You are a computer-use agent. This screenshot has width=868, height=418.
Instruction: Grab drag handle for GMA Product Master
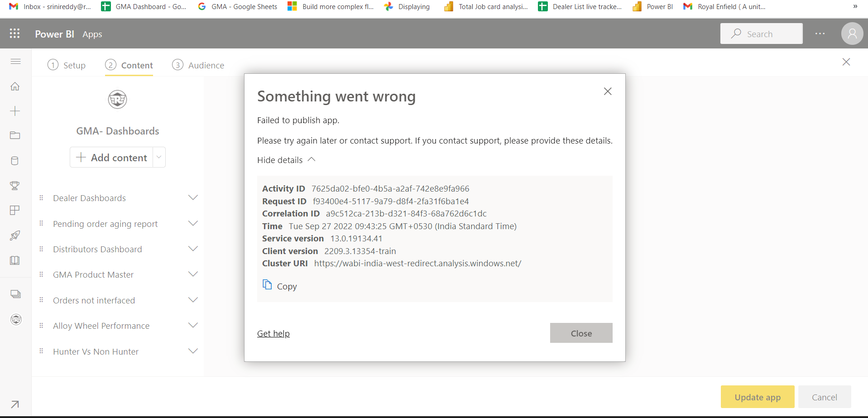(41, 274)
